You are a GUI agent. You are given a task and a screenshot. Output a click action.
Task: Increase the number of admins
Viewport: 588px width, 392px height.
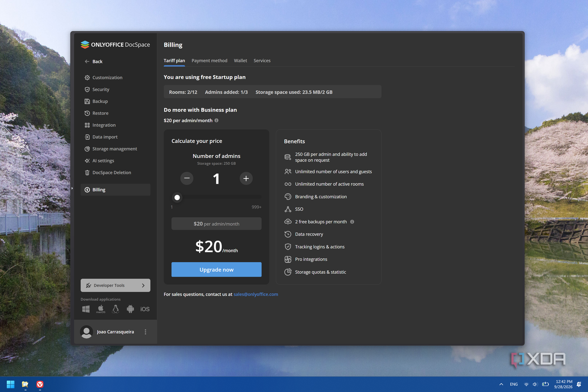(246, 178)
